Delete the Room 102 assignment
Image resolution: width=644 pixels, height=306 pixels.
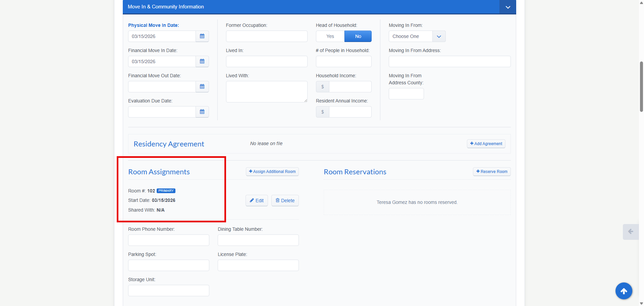285,201
